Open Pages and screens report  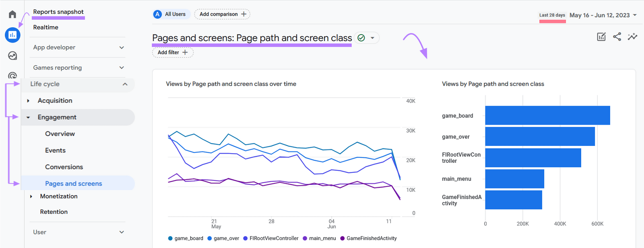click(73, 184)
